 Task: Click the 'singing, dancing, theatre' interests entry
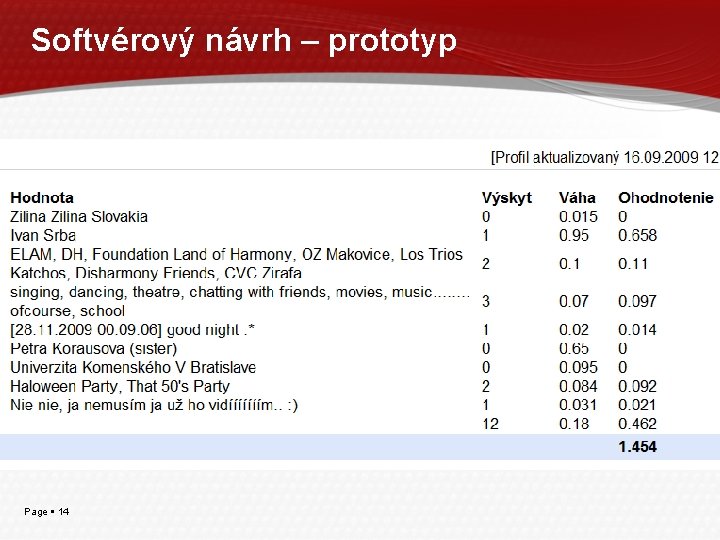point(240,301)
